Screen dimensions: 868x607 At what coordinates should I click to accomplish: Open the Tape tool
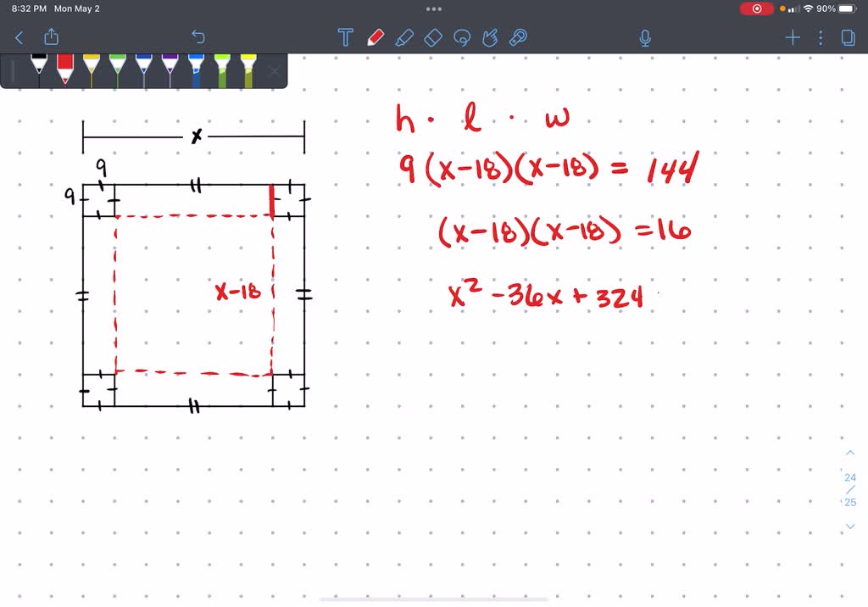click(x=519, y=37)
